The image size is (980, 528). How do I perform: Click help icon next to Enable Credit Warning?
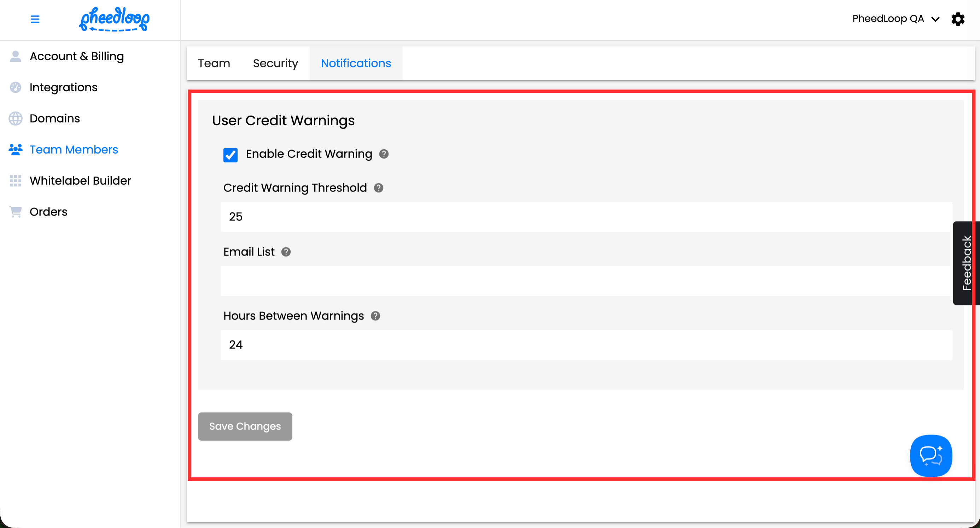tap(384, 154)
